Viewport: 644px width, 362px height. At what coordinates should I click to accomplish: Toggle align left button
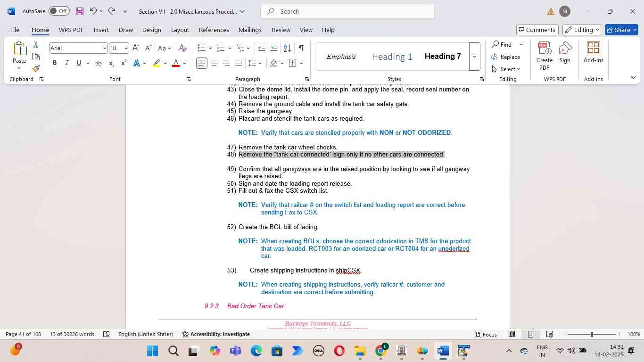coord(202,63)
